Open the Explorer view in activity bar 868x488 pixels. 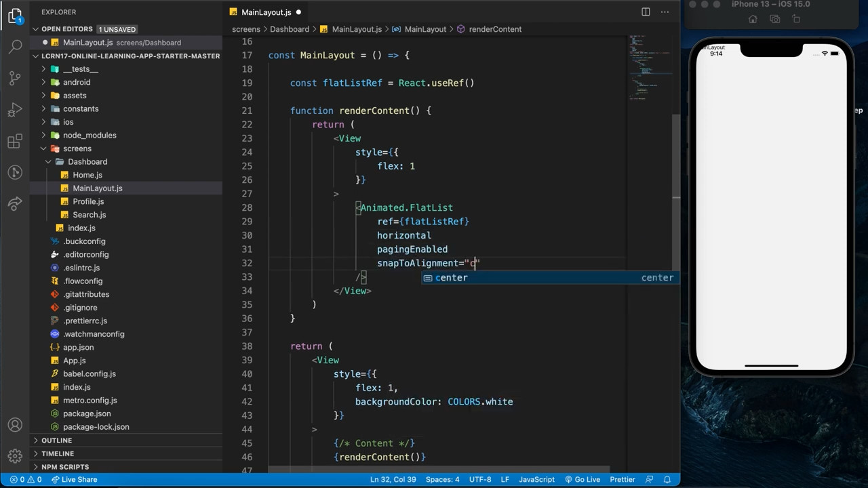(x=15, y=15)
